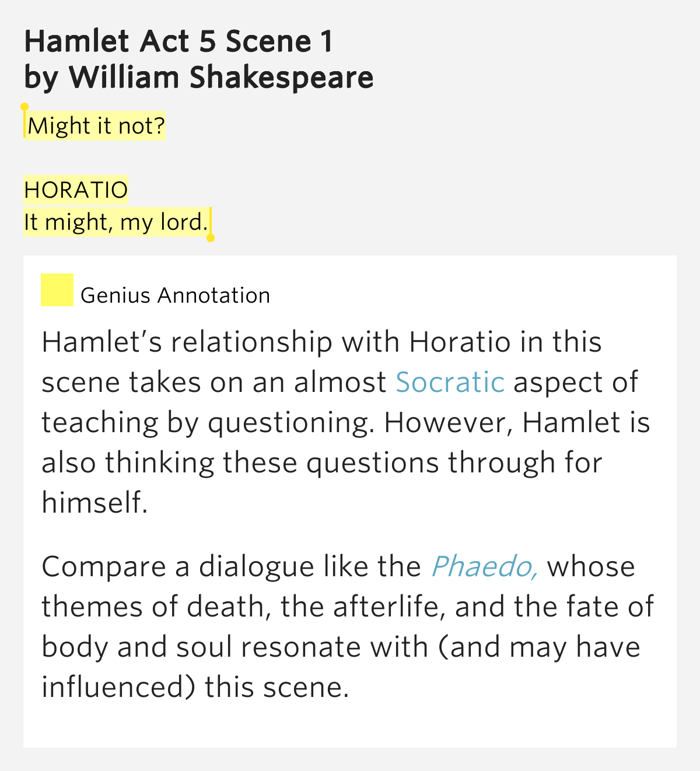Click the yellow Genius Annotation square icon
The width and height of the screenshot is (700, 771).
point(57,290)
